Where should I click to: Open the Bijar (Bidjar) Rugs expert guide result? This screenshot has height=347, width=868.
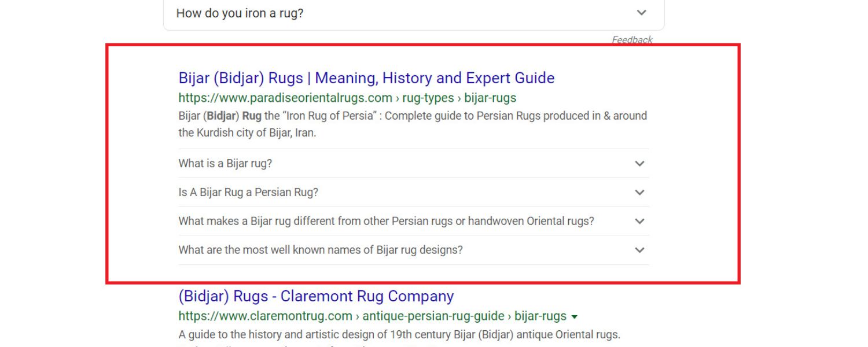point(365,77)
